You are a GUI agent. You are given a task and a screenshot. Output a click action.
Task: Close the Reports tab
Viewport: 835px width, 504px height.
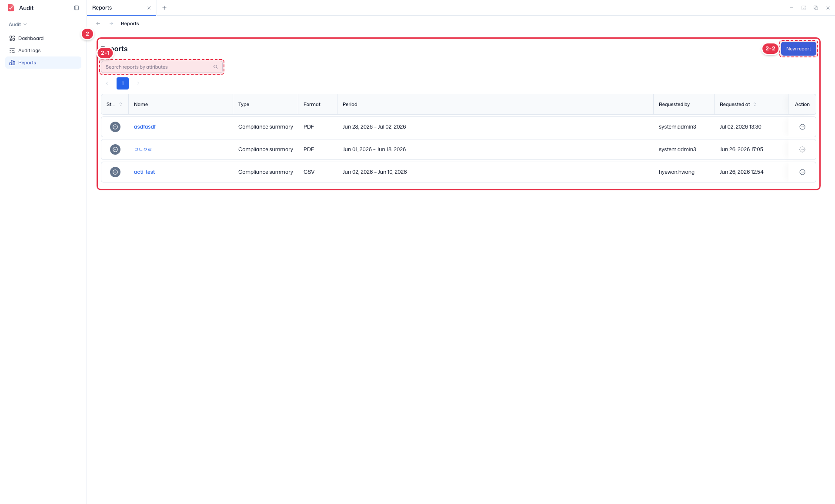[149, 8]
